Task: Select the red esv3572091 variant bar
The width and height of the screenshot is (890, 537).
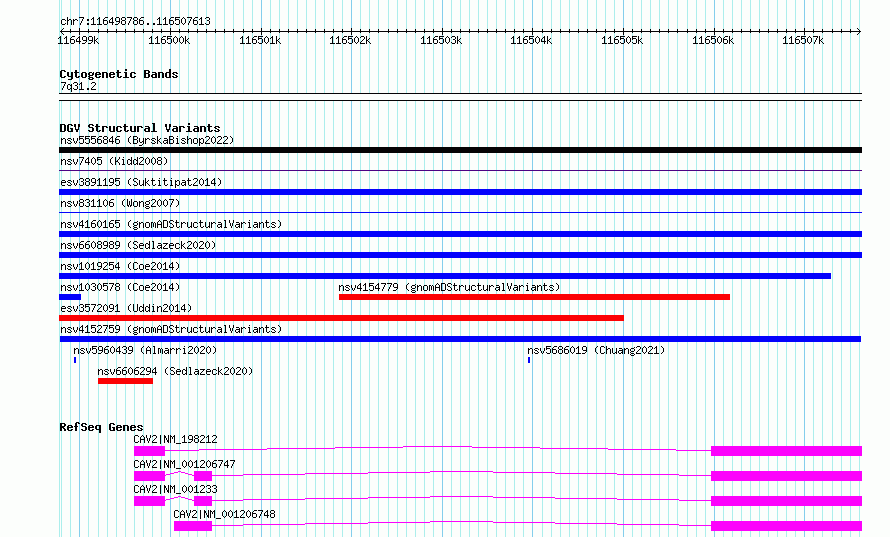Action: pyautogui.click(x=341, y=318)
